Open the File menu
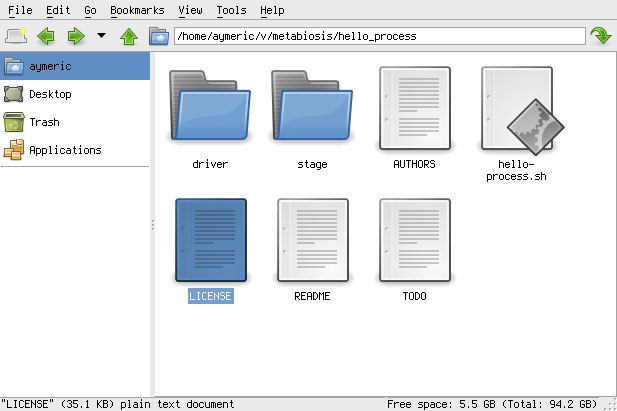This screenshot has width=617, height=411. pyautogui.click(x=20, y=10)
